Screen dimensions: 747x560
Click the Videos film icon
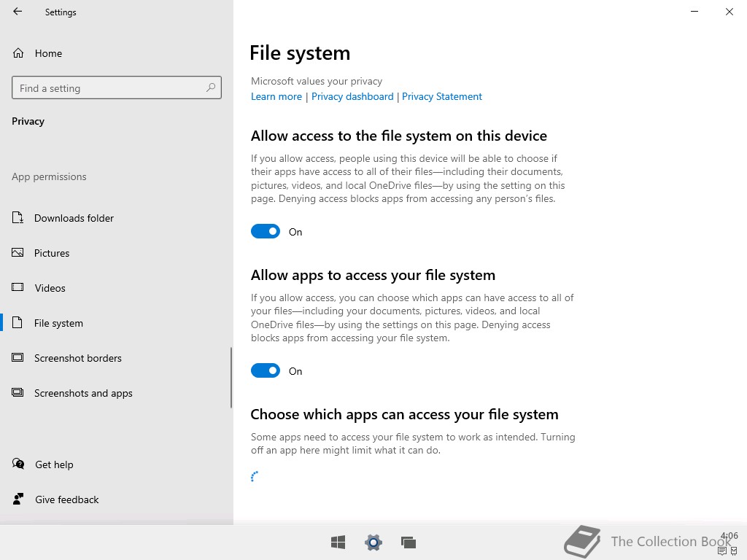[18, 287]
